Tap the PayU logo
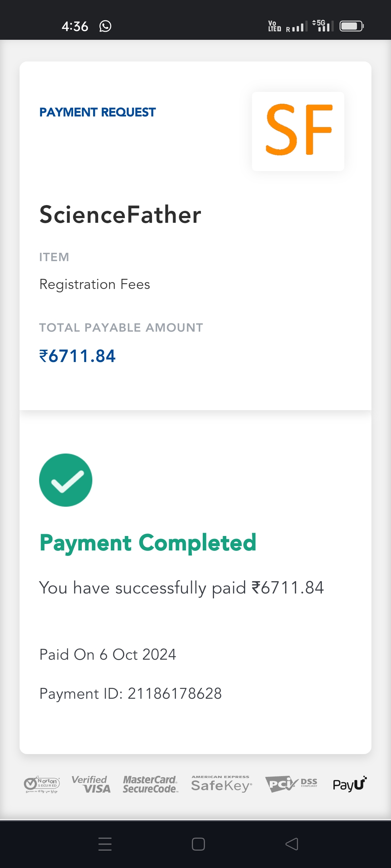The image size is (391, 868). coord(349,784)
